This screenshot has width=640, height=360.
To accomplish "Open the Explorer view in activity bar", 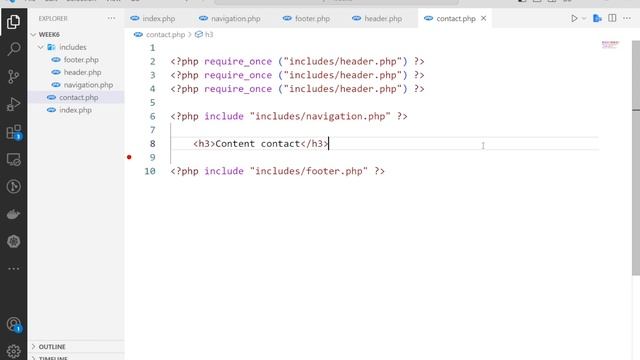I will [13, 22].
